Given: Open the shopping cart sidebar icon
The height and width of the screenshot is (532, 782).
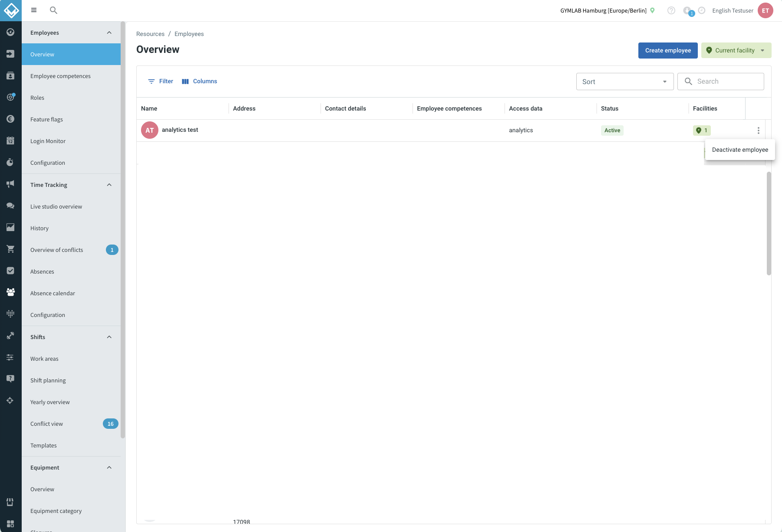Looking at the screenshot, I should point(10,249).
